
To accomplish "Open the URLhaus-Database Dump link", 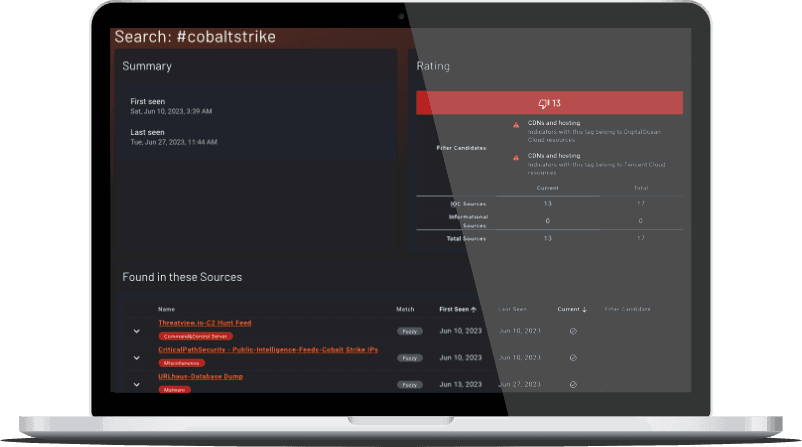I will pyautogui.click(x=200, y=376).
